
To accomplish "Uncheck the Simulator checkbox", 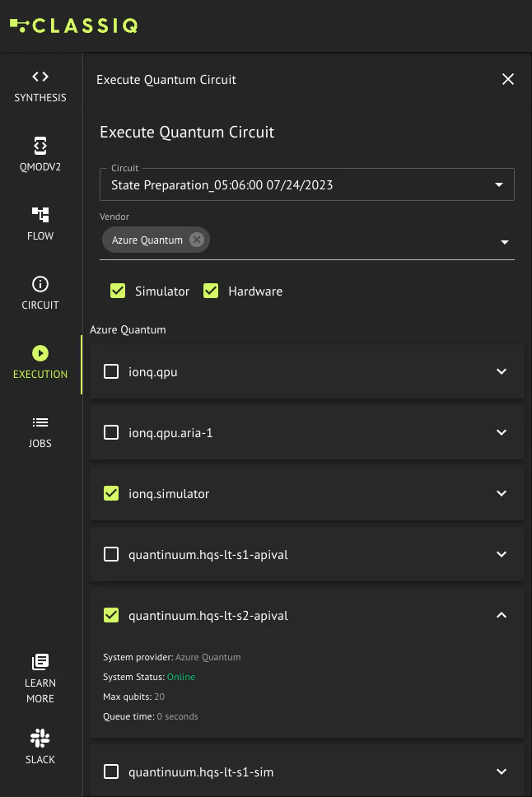I will click(x=118, y=291).
